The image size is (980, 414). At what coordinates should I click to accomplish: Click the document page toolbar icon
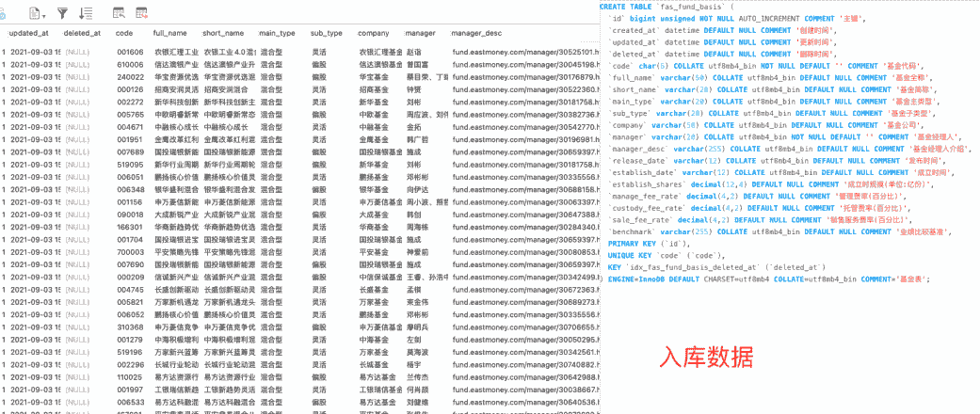coord(34,13)
